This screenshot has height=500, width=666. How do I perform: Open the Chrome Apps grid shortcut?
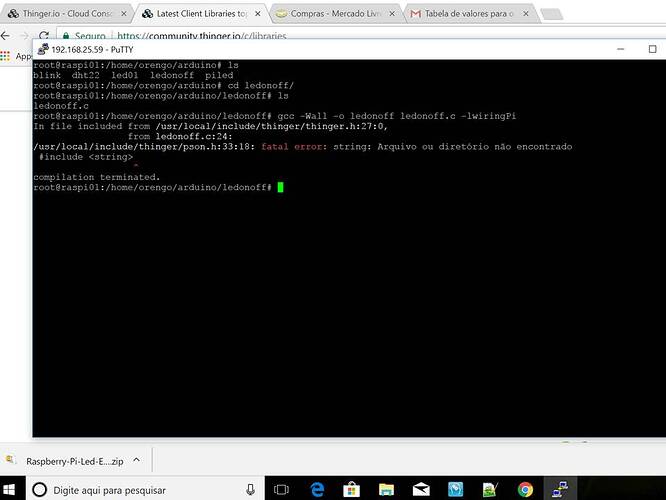coord(5,56)
